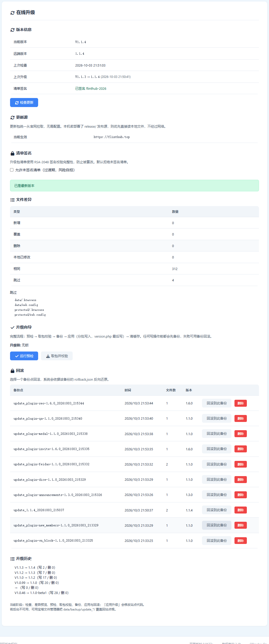Roll back to update_plugin-medal-1.1.0 backup

click(217, 434)
